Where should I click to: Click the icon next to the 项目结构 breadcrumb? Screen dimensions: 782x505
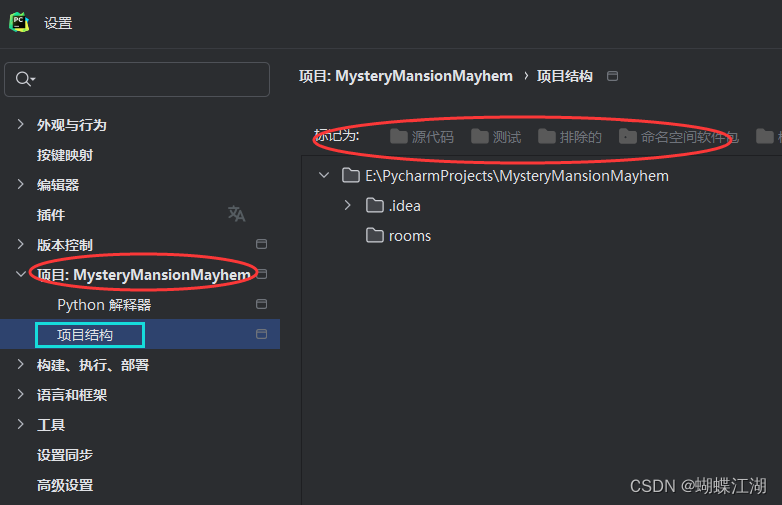[x=613, y=76]
